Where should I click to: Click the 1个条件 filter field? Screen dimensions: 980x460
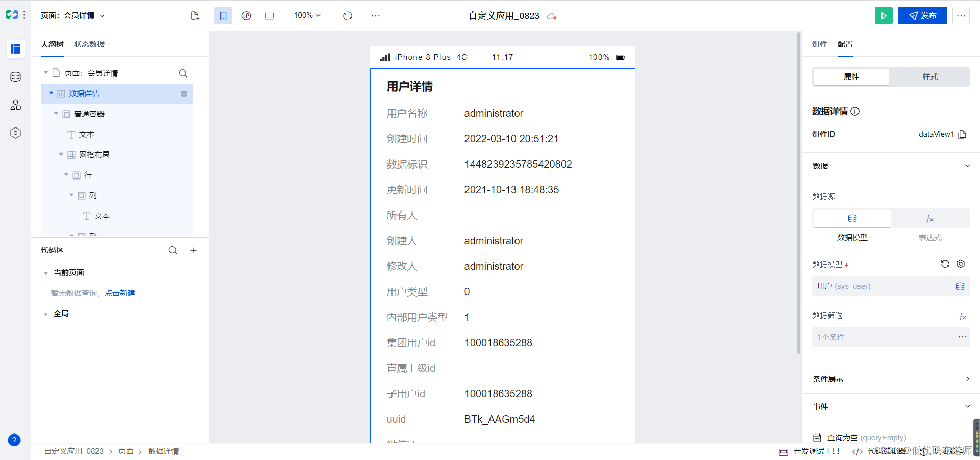(x=891, y=337)
